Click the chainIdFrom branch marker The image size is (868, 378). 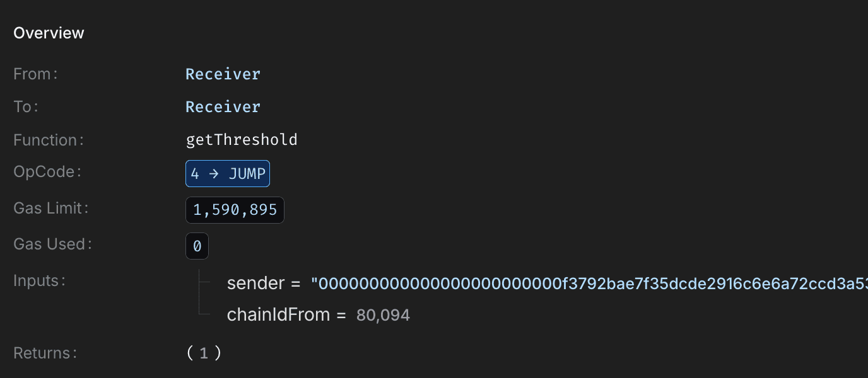[x=208, y=314]
